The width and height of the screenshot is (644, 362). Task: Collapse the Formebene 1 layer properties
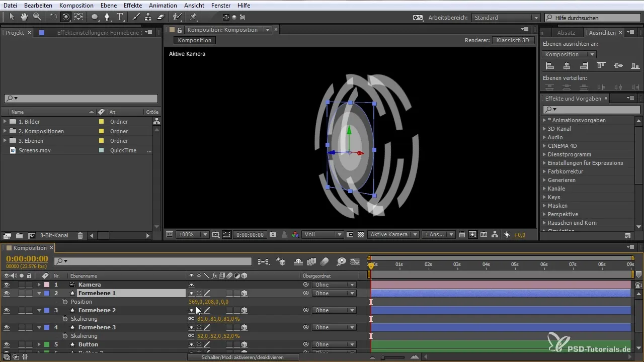coord(39,293)
